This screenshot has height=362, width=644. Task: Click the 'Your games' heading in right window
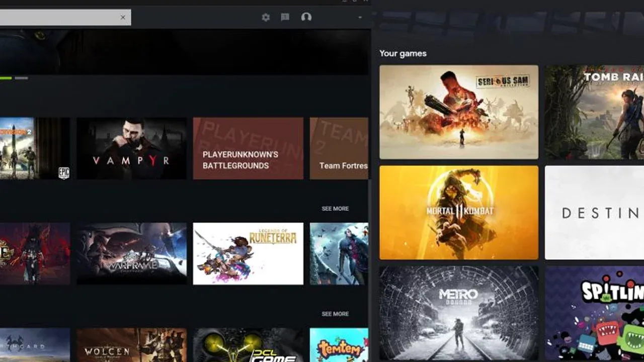403,53
